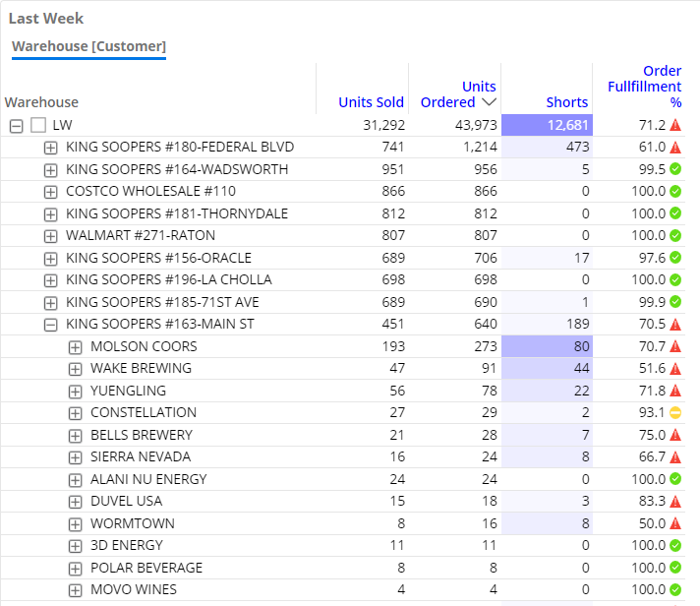Click red warning icon for WORMTOWN
700x606 pixels.
point(675,523)
